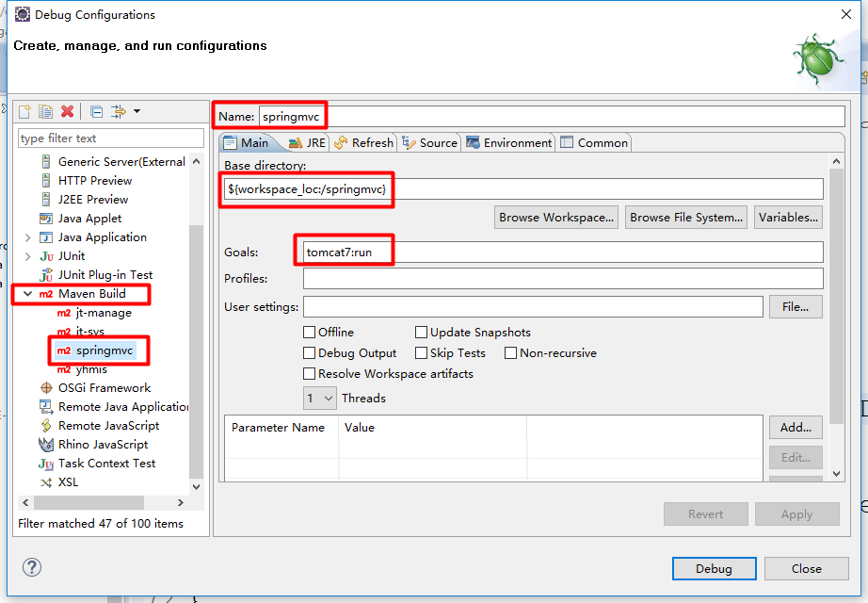Expand the JUnit tree node

[x=27, y=256]
